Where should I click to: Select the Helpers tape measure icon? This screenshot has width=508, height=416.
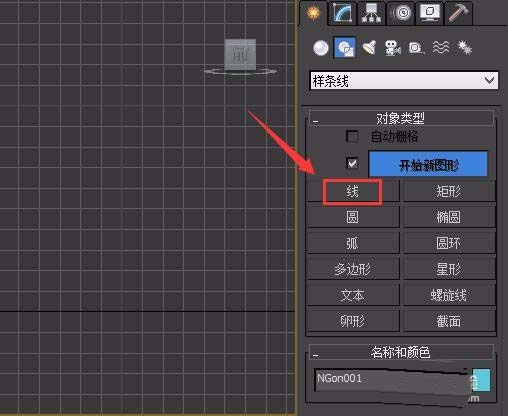[x=417, y=48]
